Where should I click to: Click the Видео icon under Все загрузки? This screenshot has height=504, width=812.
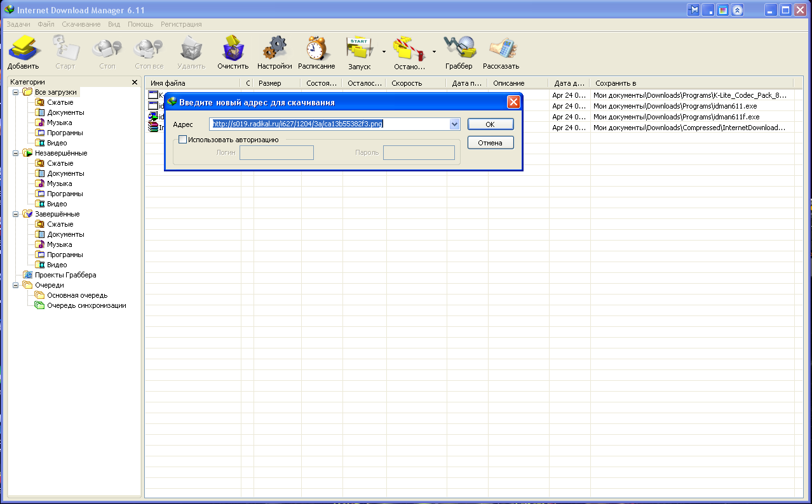click(x=40, y=143)
